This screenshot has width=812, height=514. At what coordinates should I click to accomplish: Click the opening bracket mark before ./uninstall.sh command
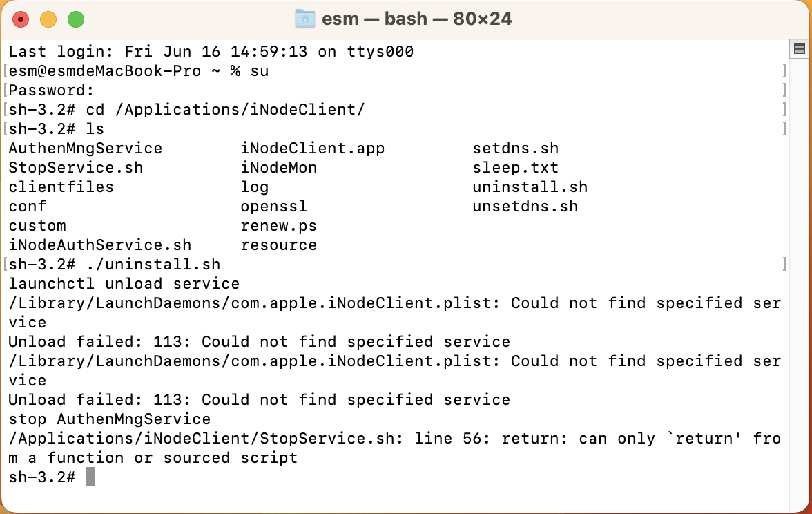click(x=6, y=264)
